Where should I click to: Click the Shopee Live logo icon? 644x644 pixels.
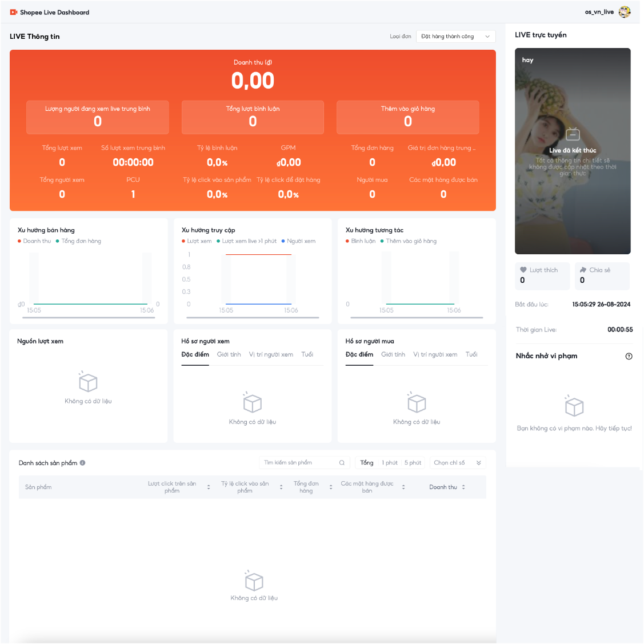14,13
